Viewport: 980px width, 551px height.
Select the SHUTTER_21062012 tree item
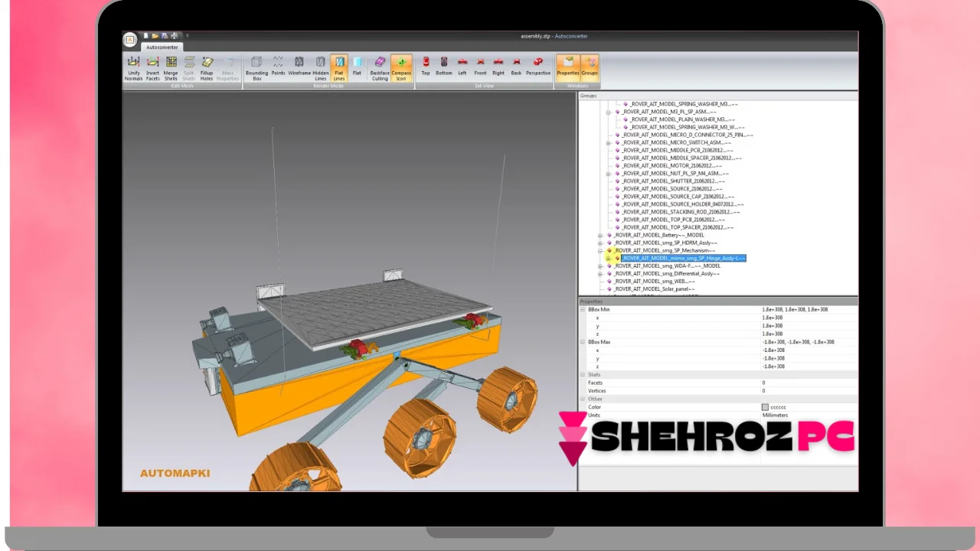pyautogui.click(x=674, y=181)
